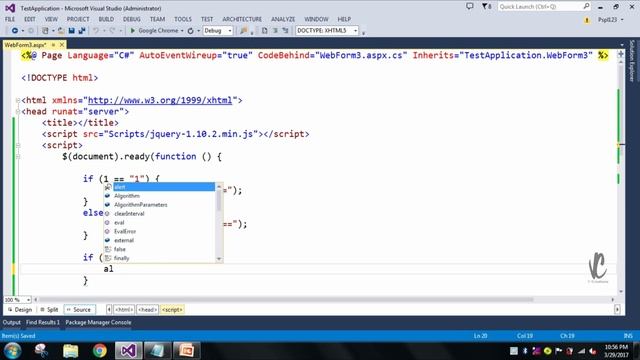Open the Solution Explorer side tab
Screen dimensions: 640x360
[632, 60]
